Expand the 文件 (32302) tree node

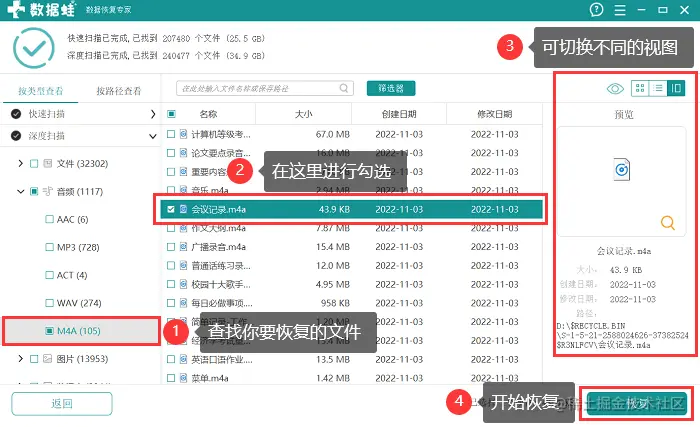point(20,163)
